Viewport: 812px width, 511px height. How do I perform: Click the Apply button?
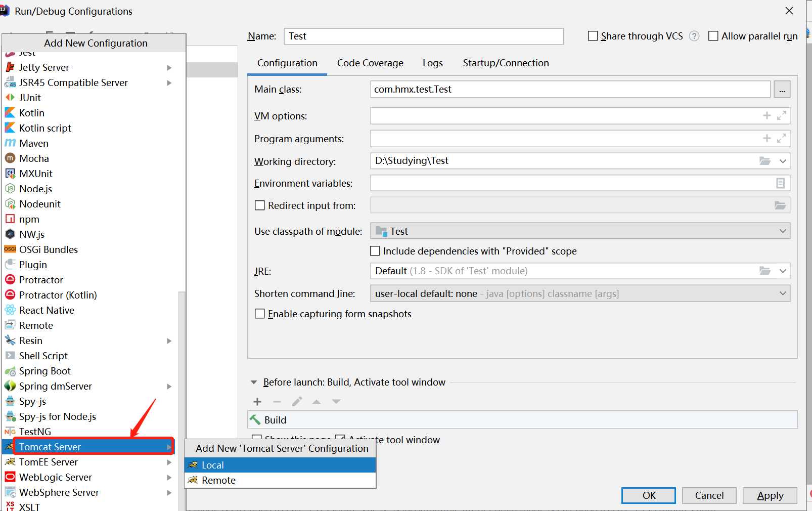pos(770,495)
